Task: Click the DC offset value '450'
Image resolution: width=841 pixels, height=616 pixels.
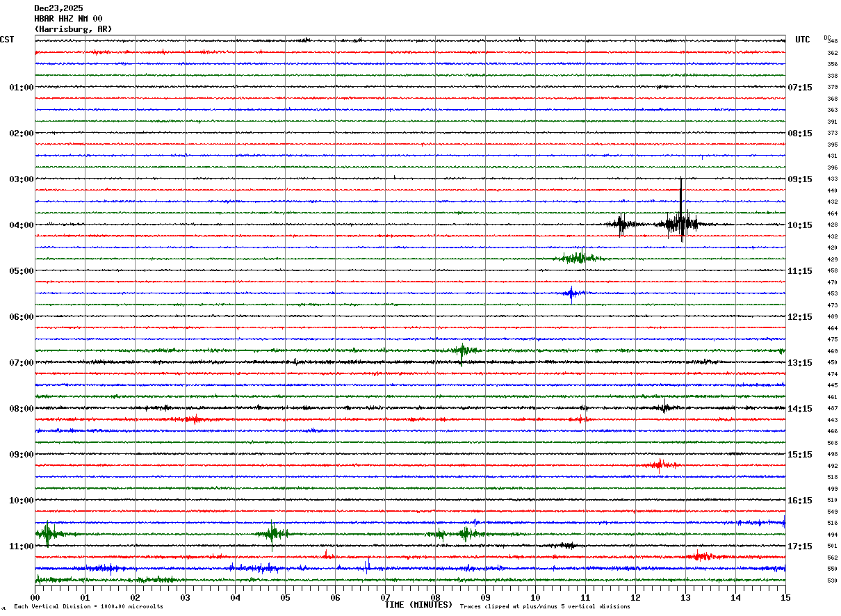Action: click(x=832, y=363)
